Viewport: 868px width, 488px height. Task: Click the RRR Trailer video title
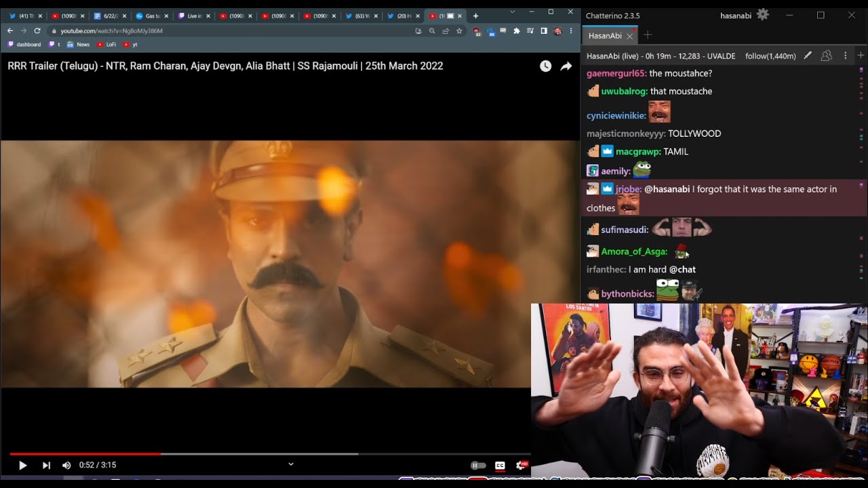point(225,66)
